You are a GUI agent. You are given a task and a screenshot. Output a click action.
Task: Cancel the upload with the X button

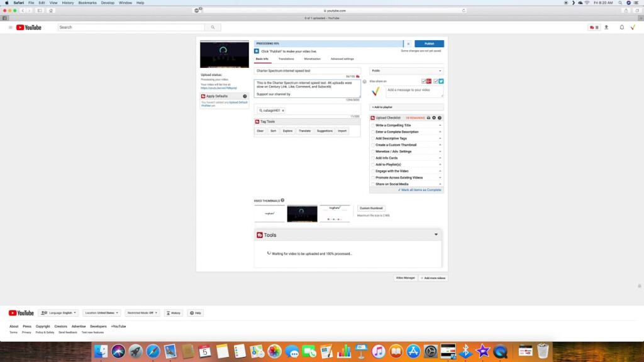click(408, 43)
